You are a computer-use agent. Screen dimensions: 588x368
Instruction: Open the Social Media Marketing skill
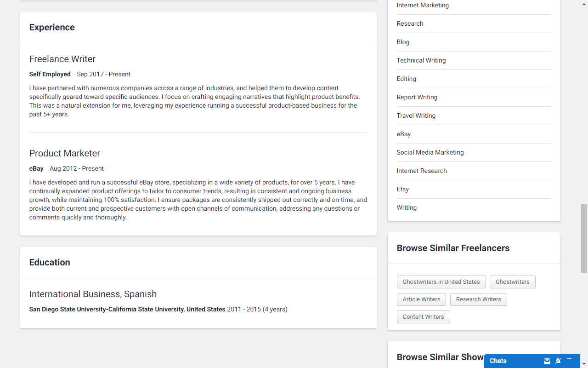coord(430,152)
